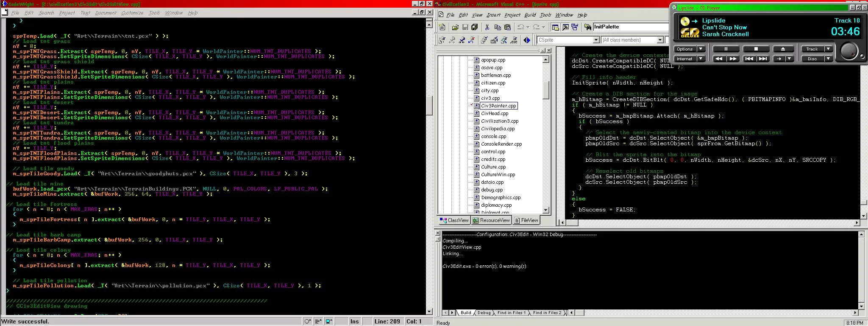Select Civ3Painter.cpp in file tree
The height and width of the screenshot is (326, 868).
[x=498, y=106]
